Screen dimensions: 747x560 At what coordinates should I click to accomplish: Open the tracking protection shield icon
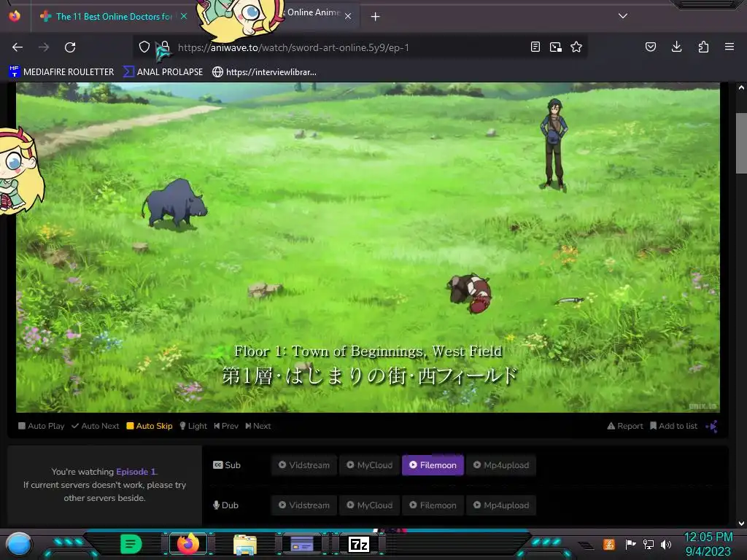[144, 47]
